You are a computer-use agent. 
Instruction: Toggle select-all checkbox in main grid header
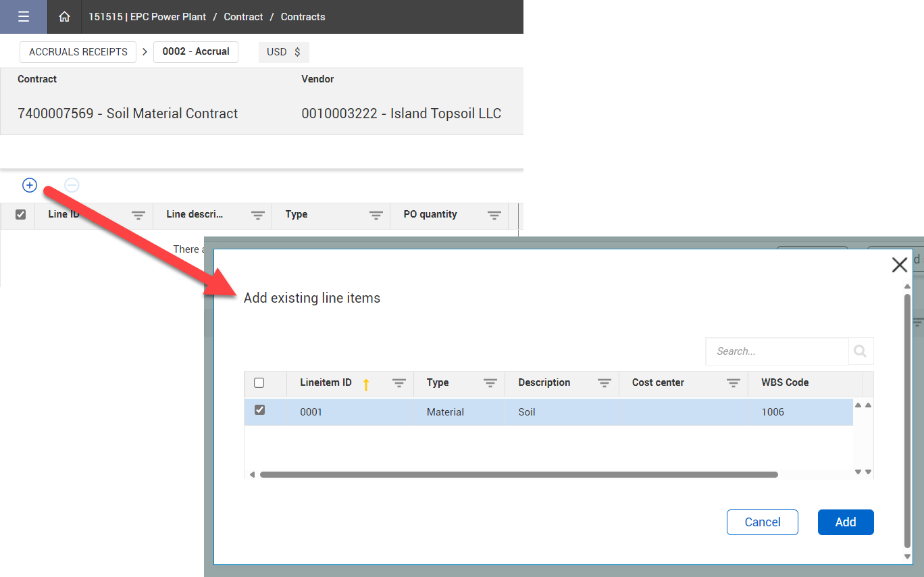point(20,214)
